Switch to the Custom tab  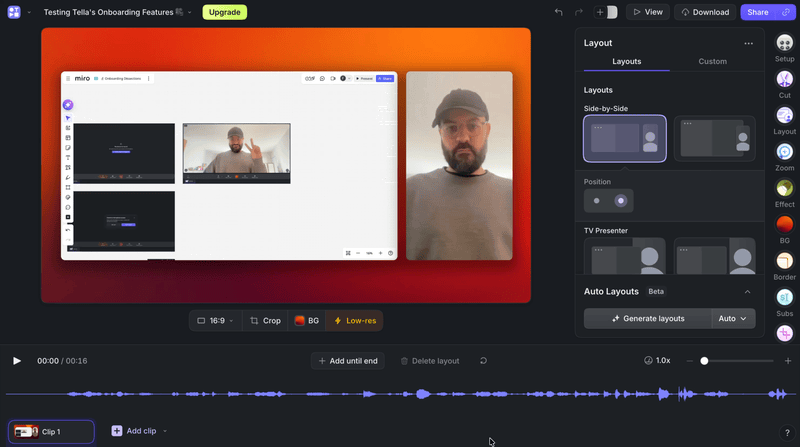tap(712, 61)
